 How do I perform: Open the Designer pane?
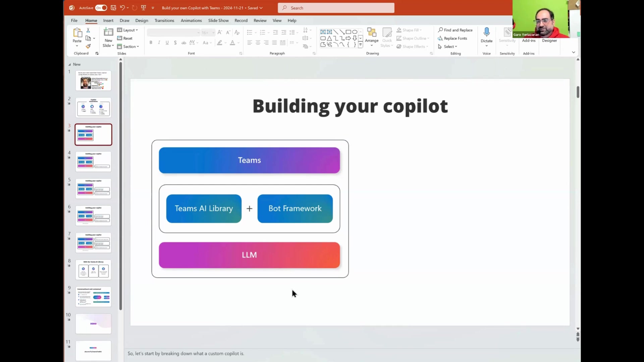(549, 41)
